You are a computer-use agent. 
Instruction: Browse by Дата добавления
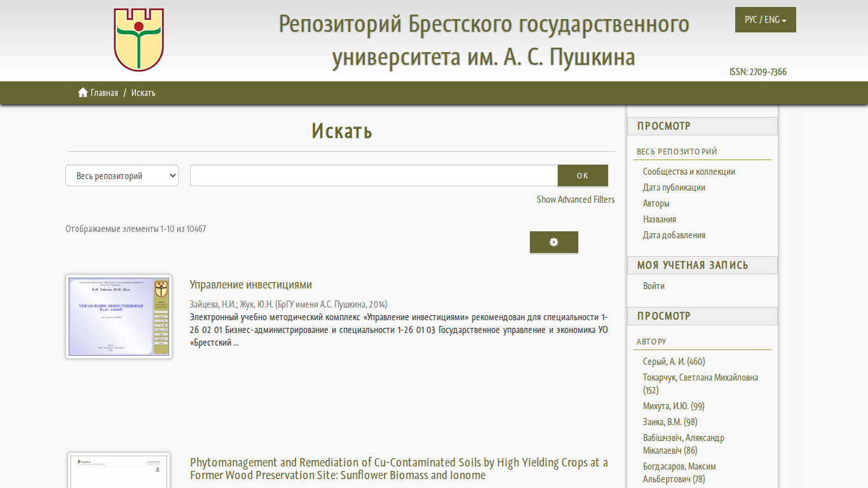coord(674,235)
